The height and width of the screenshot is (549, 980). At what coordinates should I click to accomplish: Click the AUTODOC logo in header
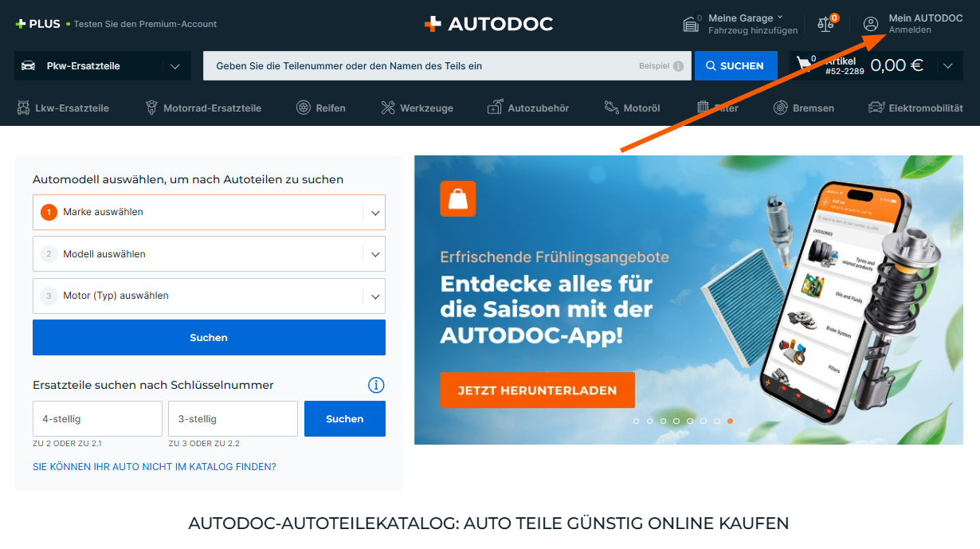(488, 24)
